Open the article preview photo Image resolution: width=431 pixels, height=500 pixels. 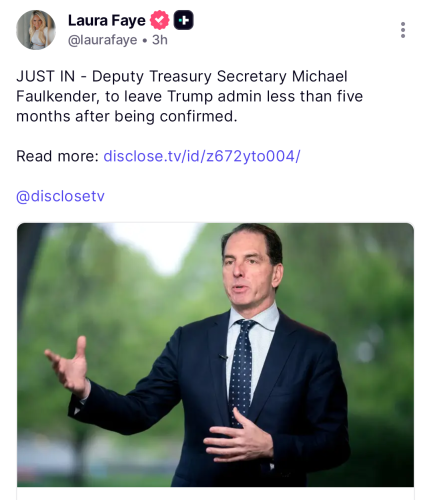click(x=215, y=355)
